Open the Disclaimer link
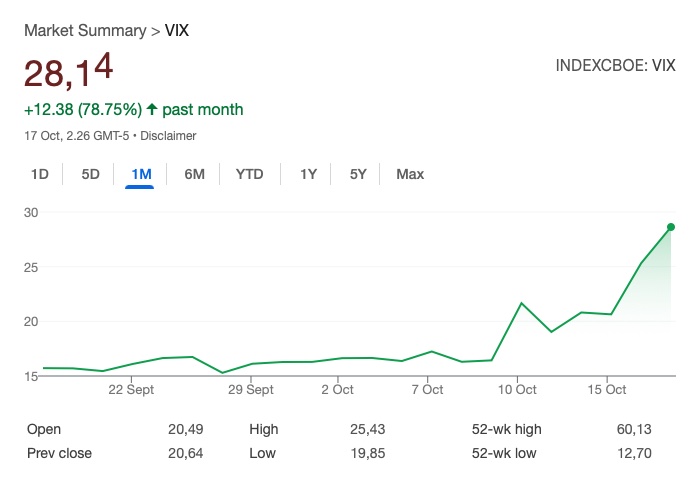The image size is (700, 482). click(168, 136)
